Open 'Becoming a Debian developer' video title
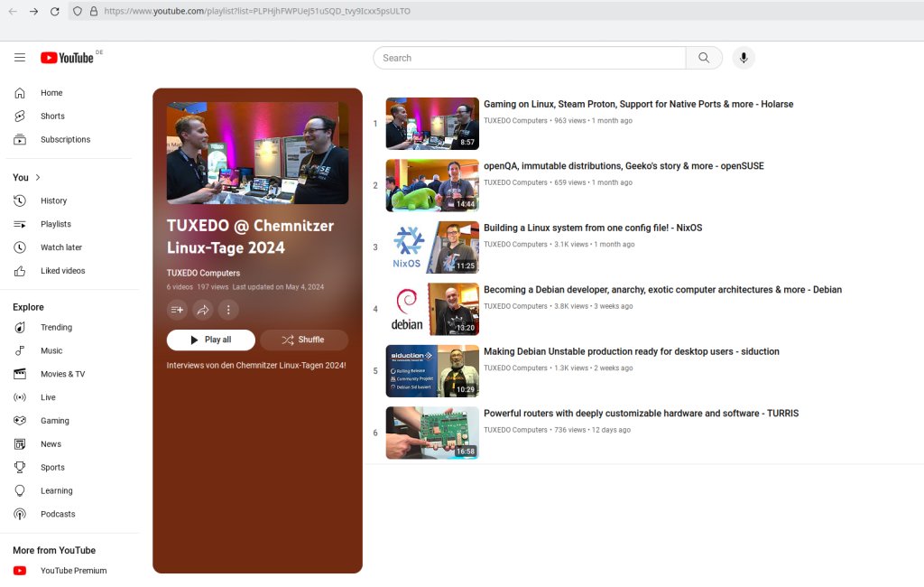924x587 pixels. [662, 290]
